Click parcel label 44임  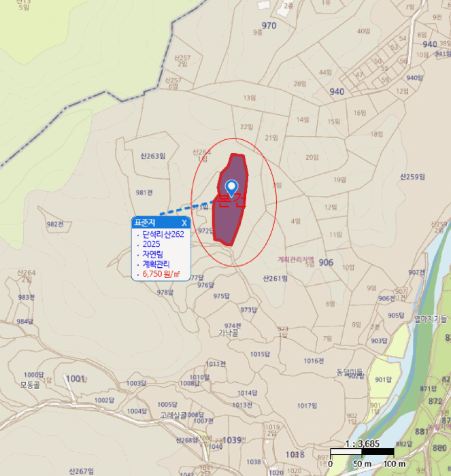[x=326, y=72]
